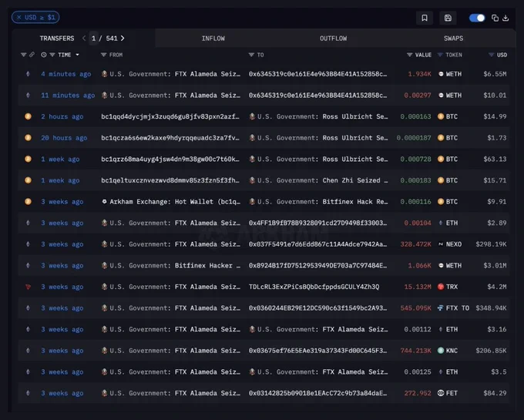Click the Tron chain icon on TRX row
Image resolution: width=524 pixels, height=420 pixels.
(28, 287)
